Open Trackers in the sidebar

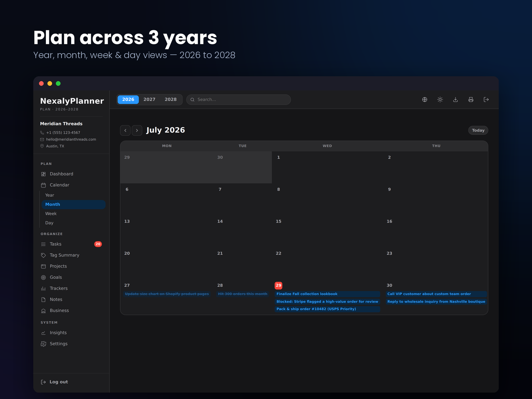point(71,288)
